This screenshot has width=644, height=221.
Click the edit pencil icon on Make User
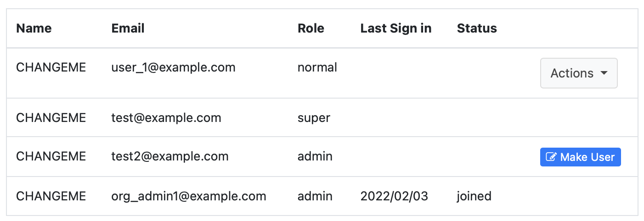click(552, 157)
